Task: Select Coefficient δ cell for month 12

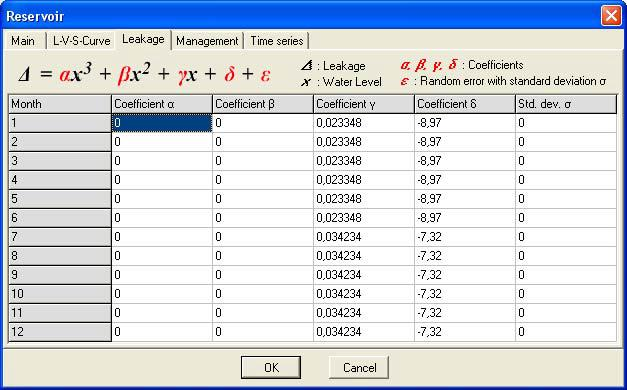Action: pyautogui.click(x=465, y=332)
